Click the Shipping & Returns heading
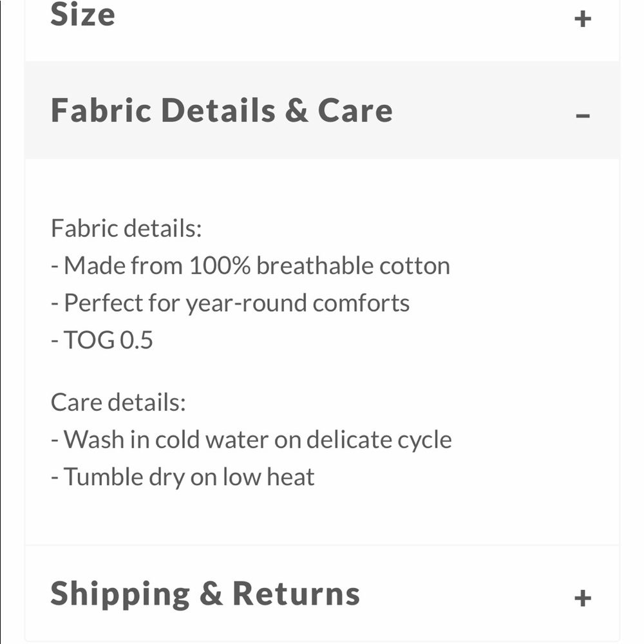The width and height of the screenshot is (644, 644). coord(205,594)
